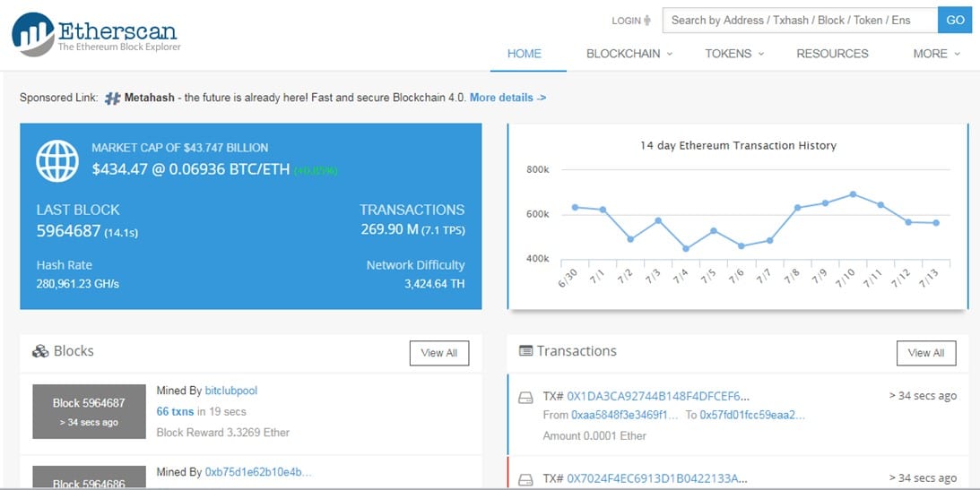980x490 pixels.
Task: Click the Blocks cubes icon
Action: point(40,351)
